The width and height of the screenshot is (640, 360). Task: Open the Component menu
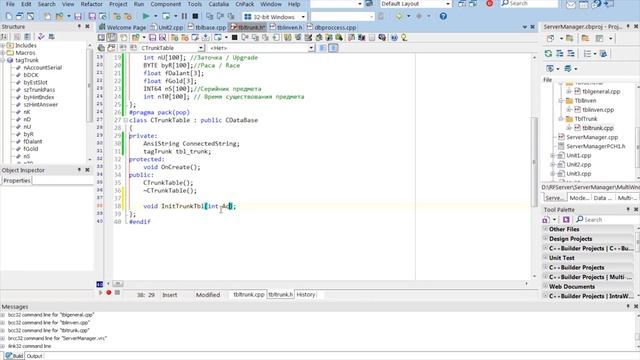click(166, 4)
